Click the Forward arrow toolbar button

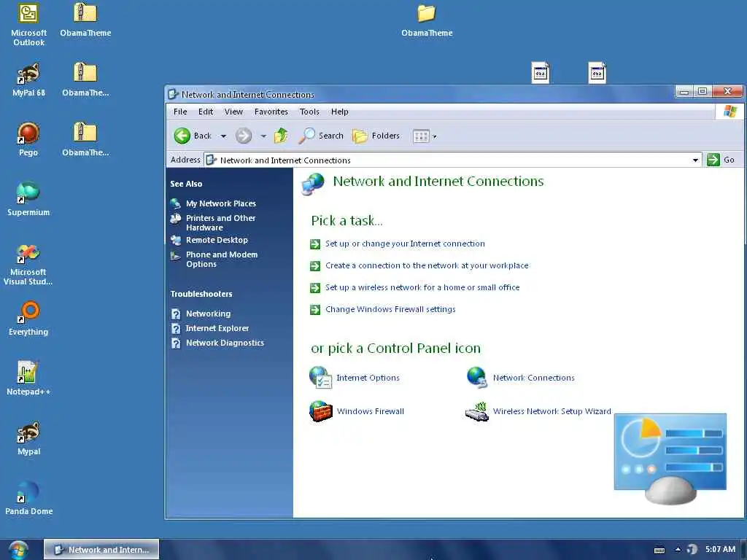coord(244,136)
